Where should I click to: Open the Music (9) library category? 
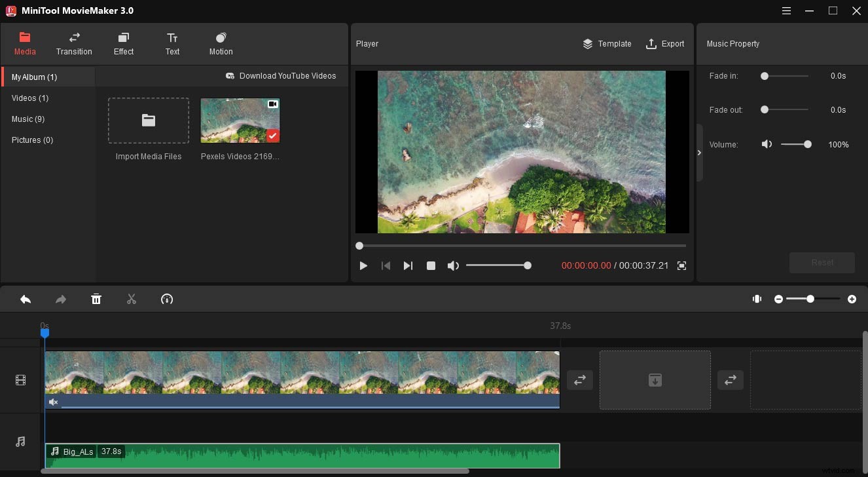[28, 119]
